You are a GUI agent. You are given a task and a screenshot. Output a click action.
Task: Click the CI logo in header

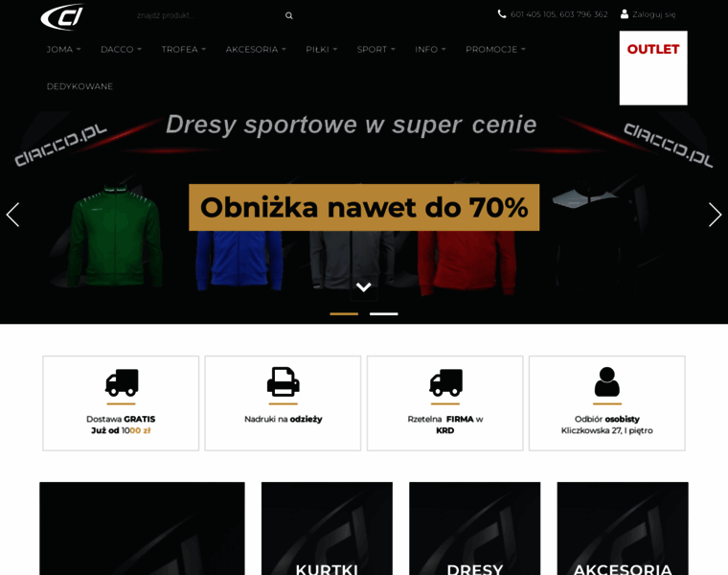(62, 17)
